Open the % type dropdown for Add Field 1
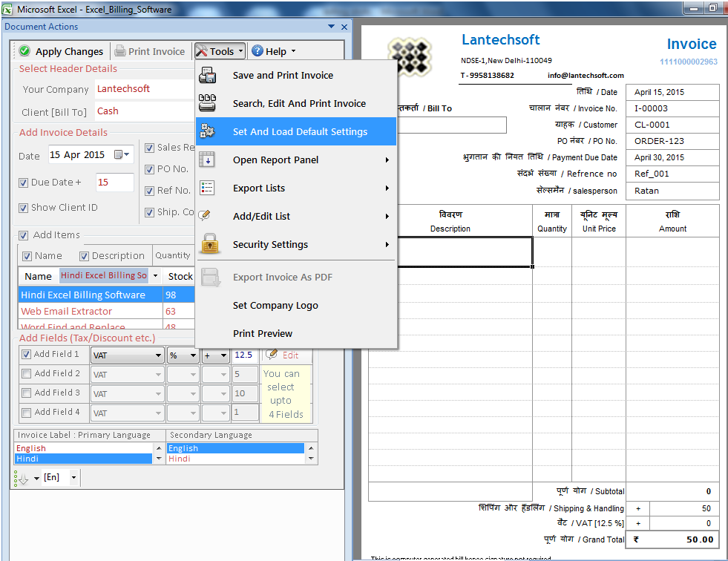This screenshot has width=728, height=561. 193,355
